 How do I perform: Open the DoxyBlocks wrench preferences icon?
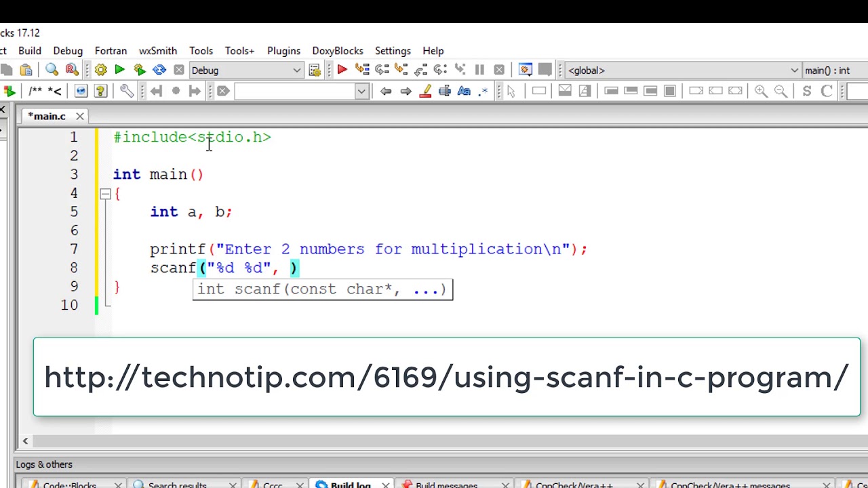click(x=126, y=91)
